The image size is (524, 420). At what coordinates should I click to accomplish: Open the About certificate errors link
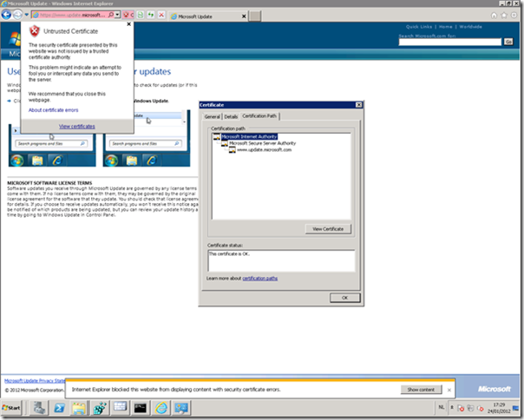[53, 110]
